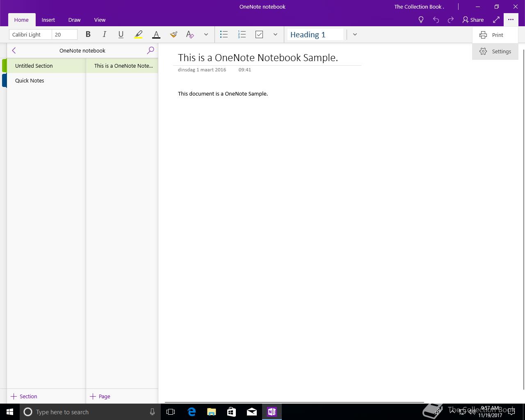Click the horizontal page scrollbar

(294, 402)
